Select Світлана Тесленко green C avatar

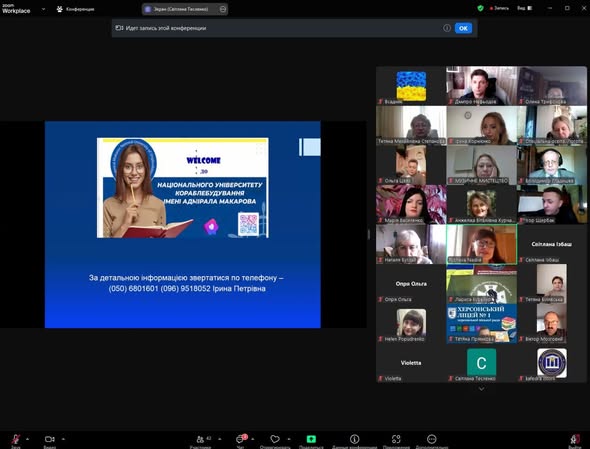coord(482,363)
